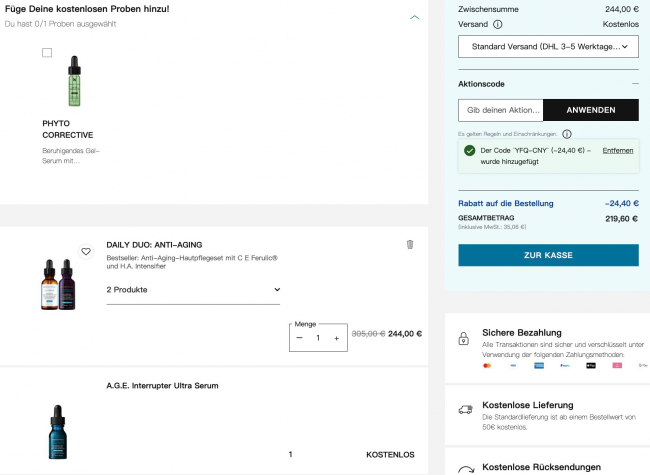This screenshot has height=475, width=650.
Task: Collapse the Aktionscode section
Action: tap(634, 84)
